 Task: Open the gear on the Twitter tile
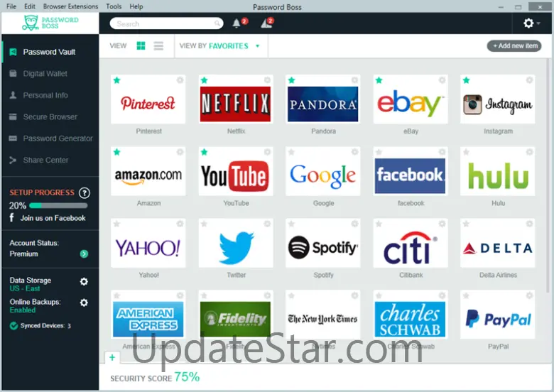click(x=267, y=224)
